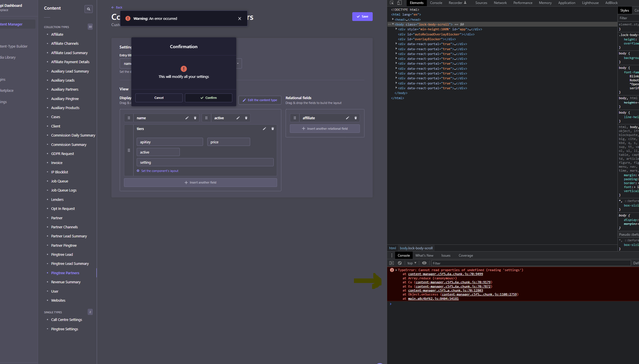Expand the div id app node

[x=396, y=29]
